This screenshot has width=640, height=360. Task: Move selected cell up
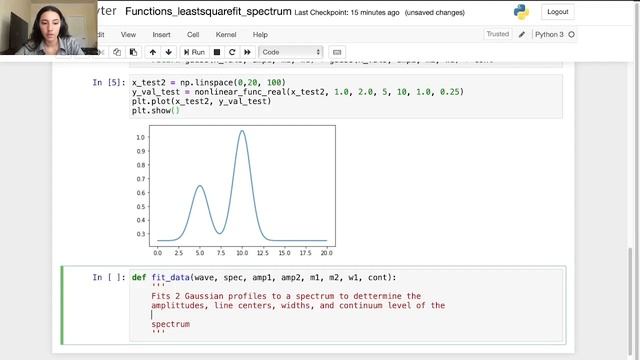point(153,52)
